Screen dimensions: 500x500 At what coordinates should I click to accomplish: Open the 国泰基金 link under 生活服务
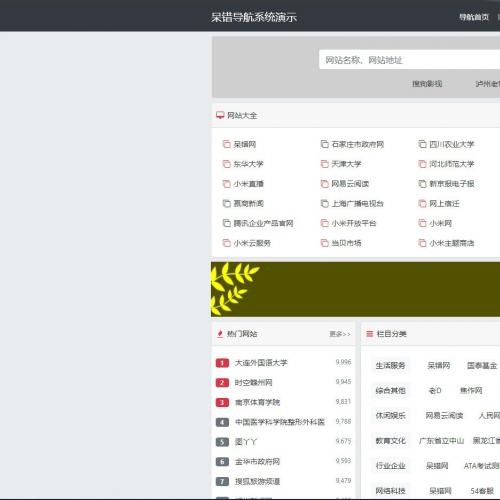click(482, 366)
